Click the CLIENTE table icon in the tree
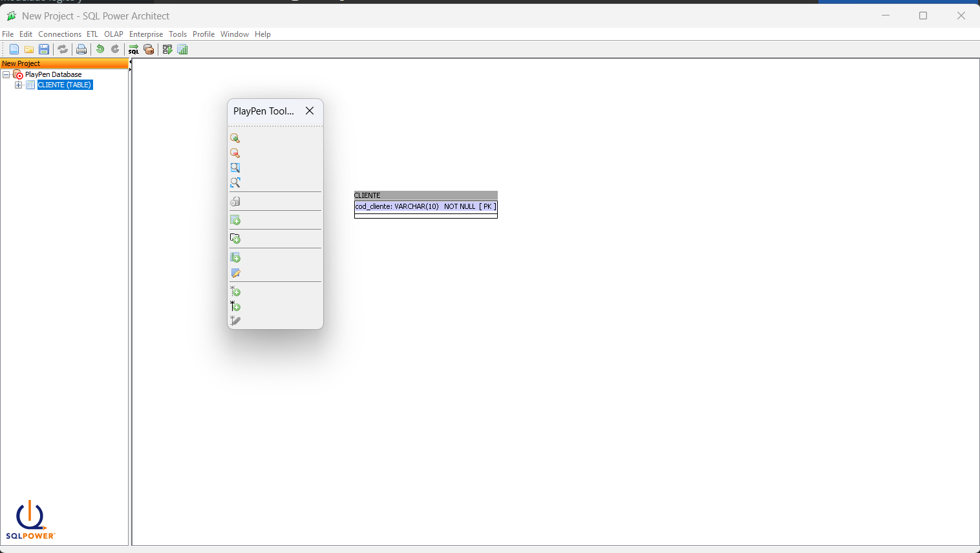Screen dimensions: 980x553 pyautogui.click(x=30, y=85)
